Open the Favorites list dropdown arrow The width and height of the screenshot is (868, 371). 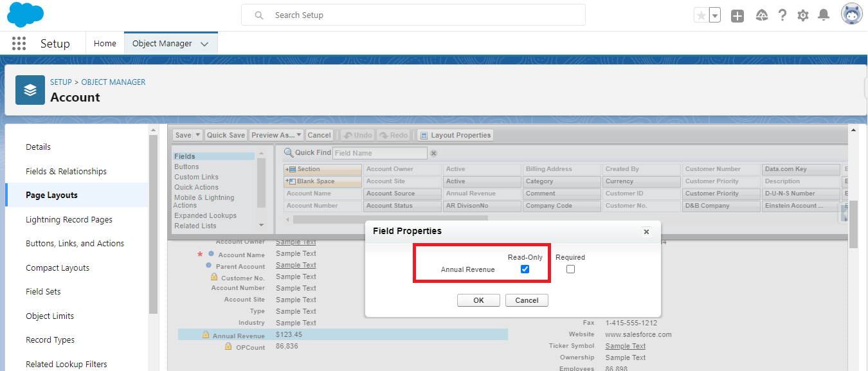click(715, 15)
